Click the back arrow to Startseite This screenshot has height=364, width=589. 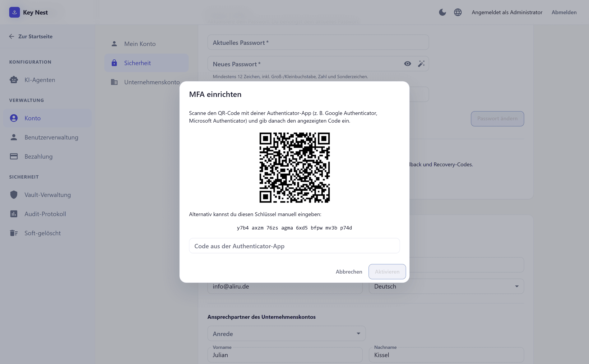[12, 36]
